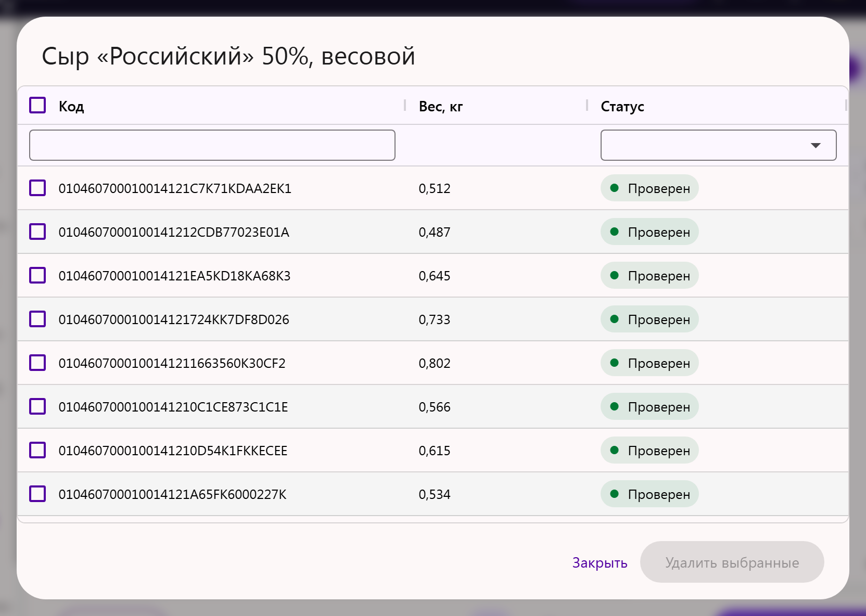Select the row with code ending 1663560K30CF2
This screenshot has width=866, height=616.
click(x=37, y=363)
